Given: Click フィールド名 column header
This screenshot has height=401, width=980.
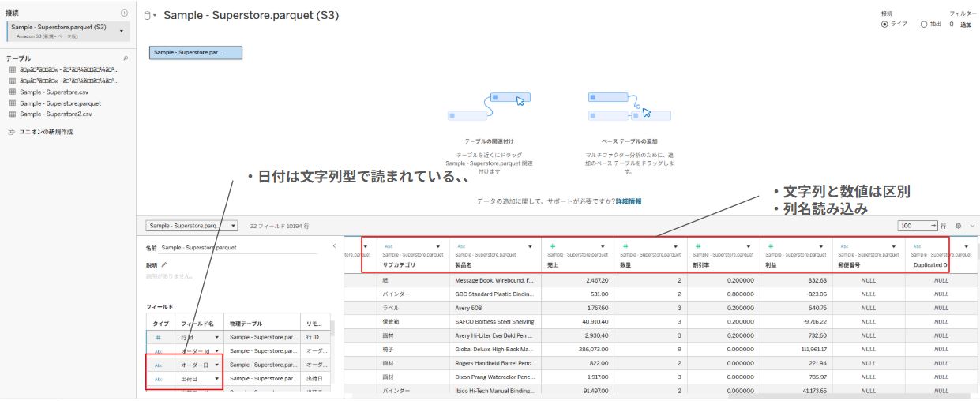Looking at the screenshot, I should 199,323.
